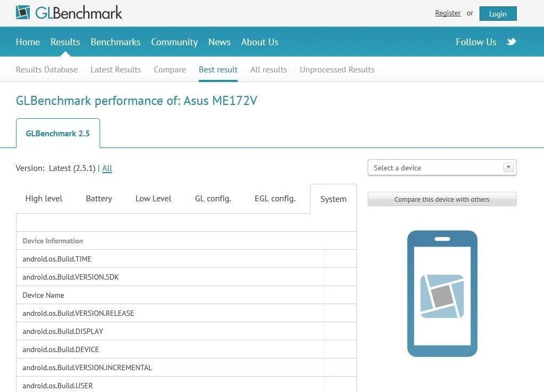
Task: Click the android.os.Build.VERSION.RELEASE row
Action: pos(186,313)
